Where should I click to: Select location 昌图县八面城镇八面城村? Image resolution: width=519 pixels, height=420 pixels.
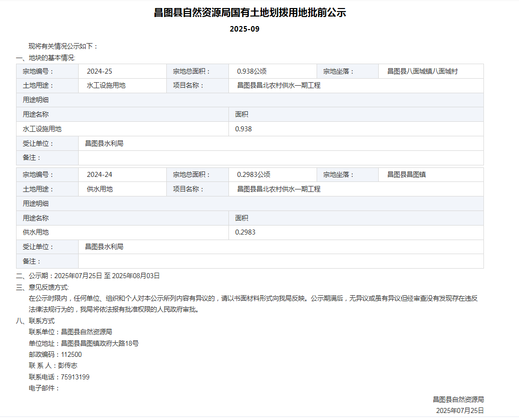click(422, 71)
